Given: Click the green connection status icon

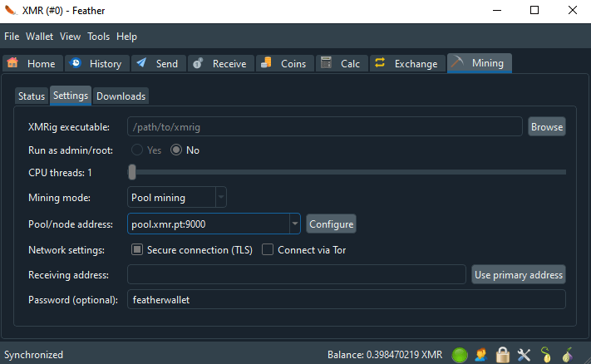Looking at the screenshot, I should 460,355.
